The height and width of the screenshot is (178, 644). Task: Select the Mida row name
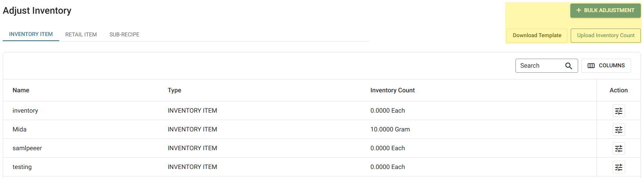[x=20, y=129]
